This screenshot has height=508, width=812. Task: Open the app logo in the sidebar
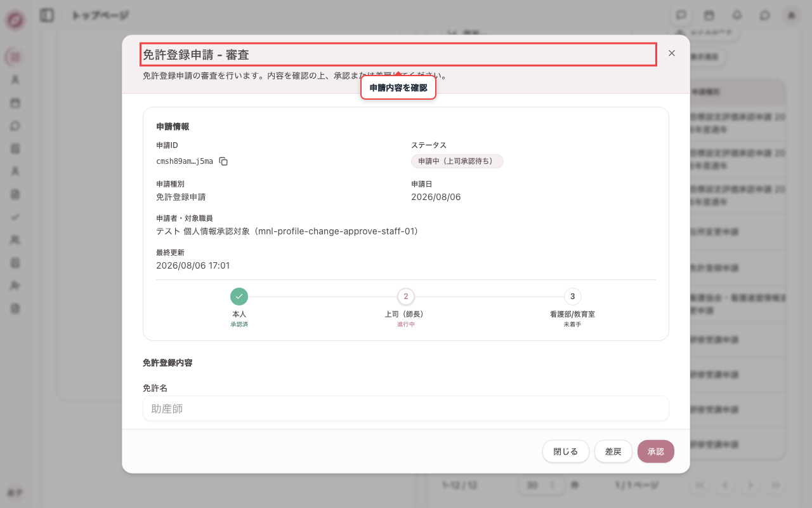click(15, 20)
